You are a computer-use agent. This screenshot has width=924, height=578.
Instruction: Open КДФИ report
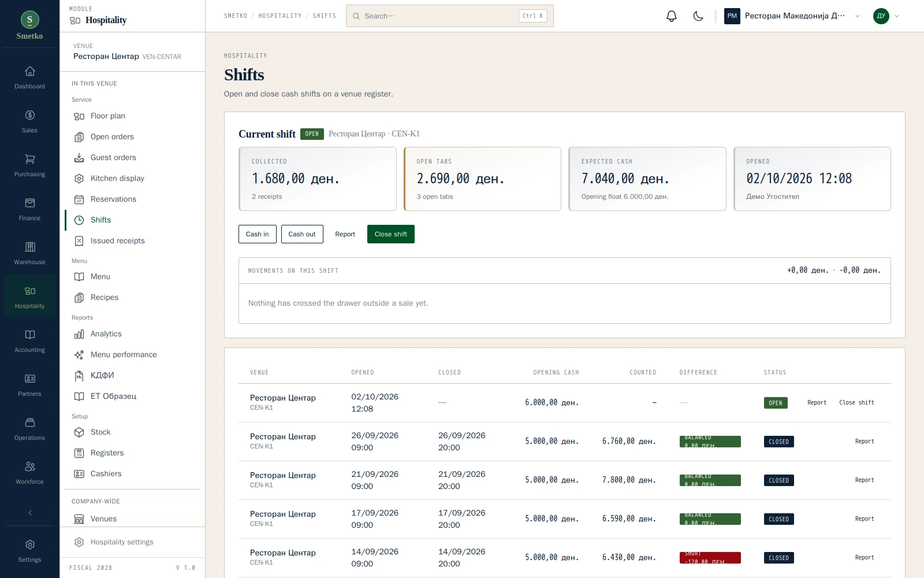(x=133, y=376)
